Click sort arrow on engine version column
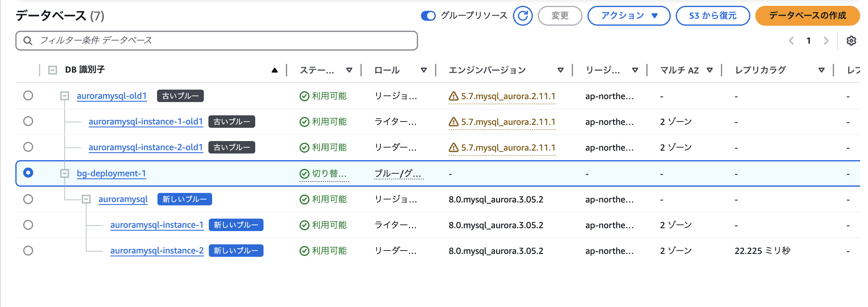868x307 pixels. [x=560, y=70]
